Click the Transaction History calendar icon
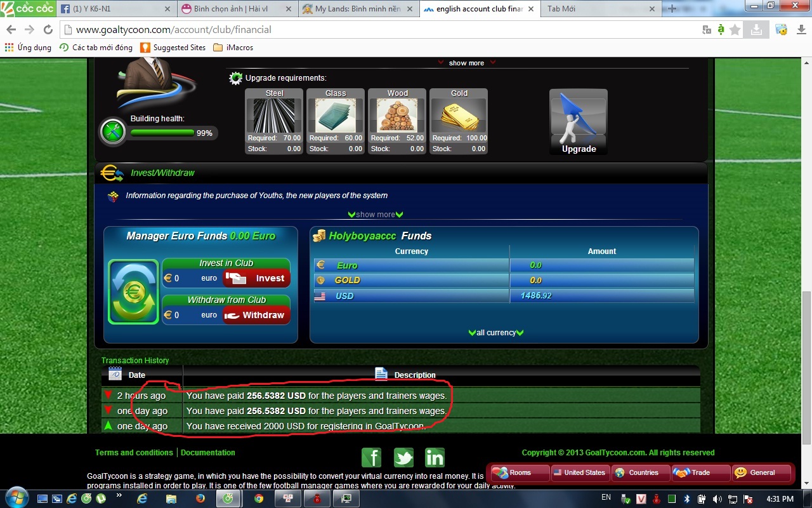 coord(115,374)
